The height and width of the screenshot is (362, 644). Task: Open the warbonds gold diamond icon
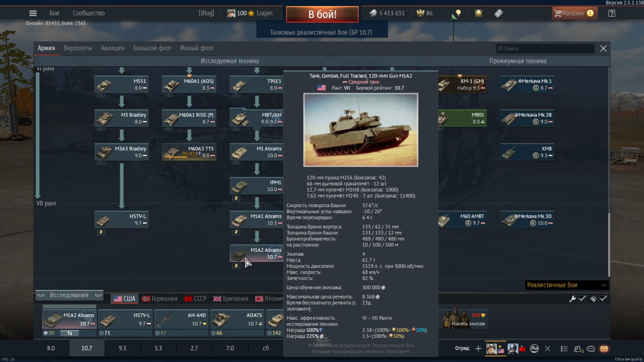coord(478,13)
